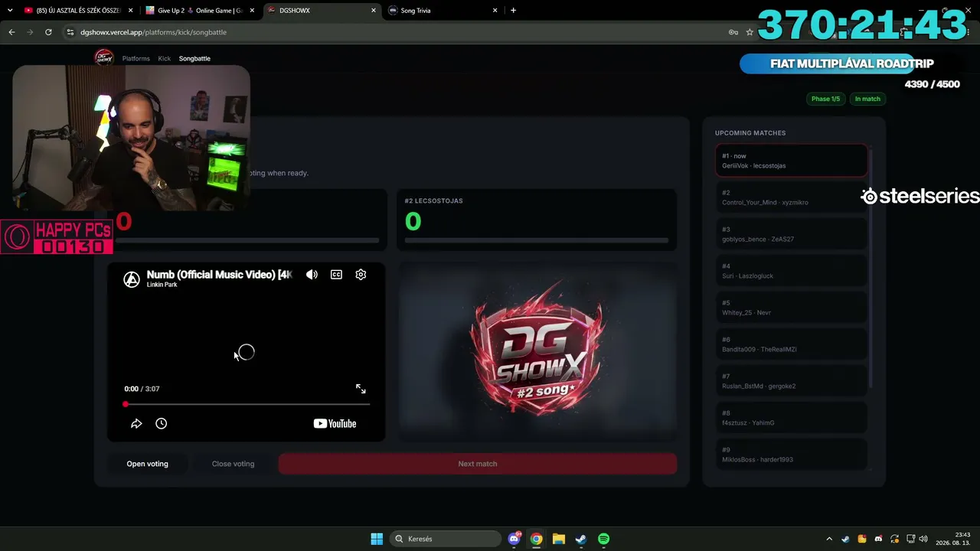Image resolution: width=980 pixels, height=551 pixels.
Task: Open the Windows Start menu
Action: coord(377,539)
